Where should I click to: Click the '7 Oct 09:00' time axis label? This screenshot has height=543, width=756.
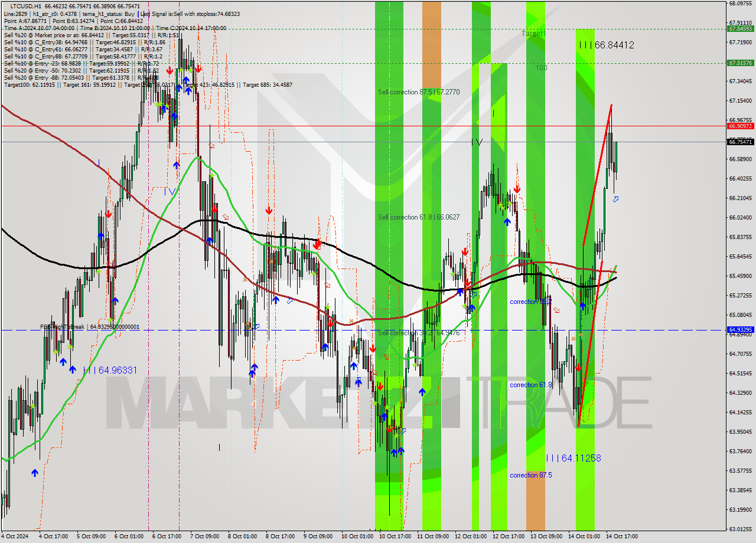204,537
